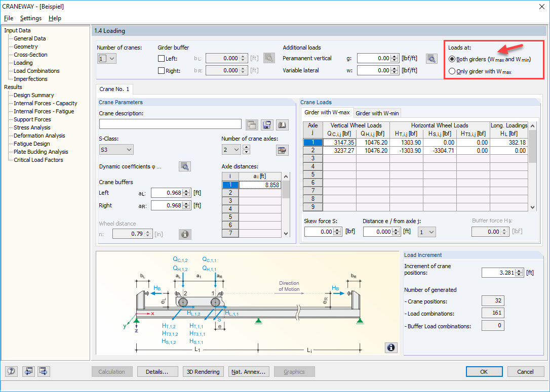Open the crane library book icon

[282, 124]
